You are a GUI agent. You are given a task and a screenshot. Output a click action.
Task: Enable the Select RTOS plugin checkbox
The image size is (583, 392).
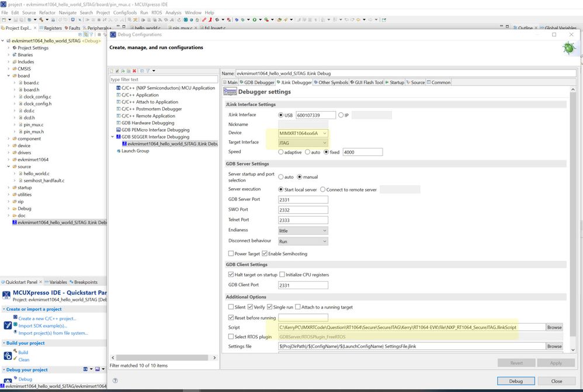[231, 337]
